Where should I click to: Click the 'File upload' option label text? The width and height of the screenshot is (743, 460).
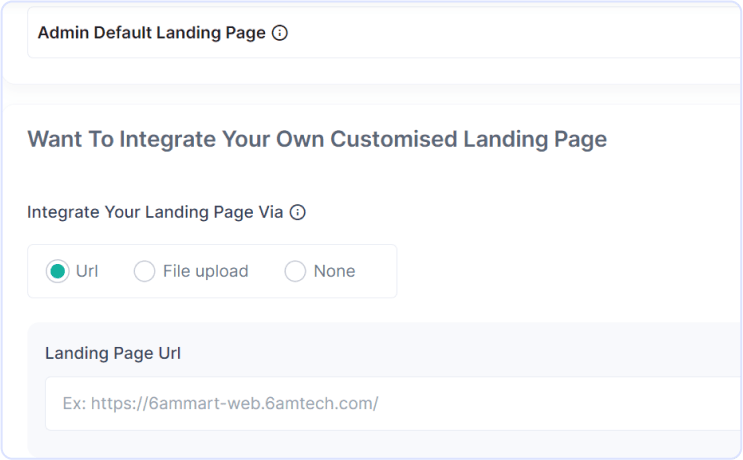pos(206,271)
